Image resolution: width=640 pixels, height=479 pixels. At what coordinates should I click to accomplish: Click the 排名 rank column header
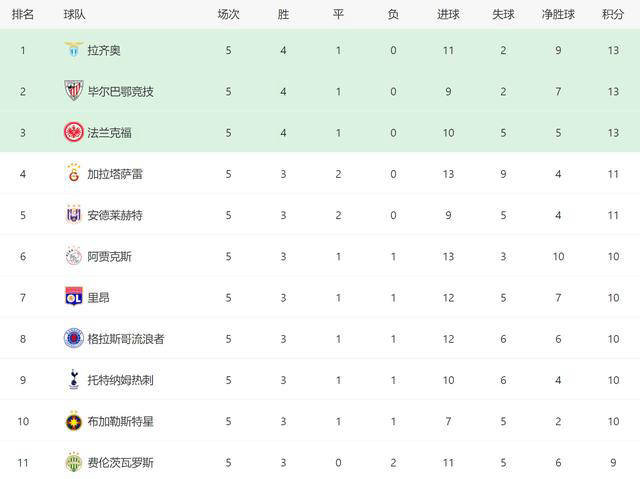tap(22, 14)
